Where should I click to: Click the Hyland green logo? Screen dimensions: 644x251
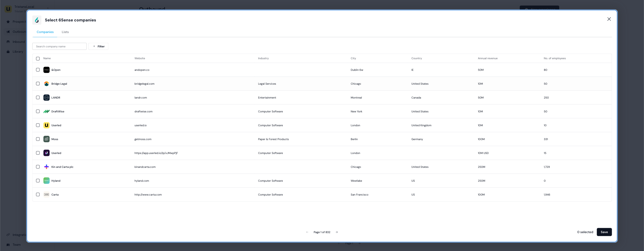pyautogui.click(x=47, y=181)
